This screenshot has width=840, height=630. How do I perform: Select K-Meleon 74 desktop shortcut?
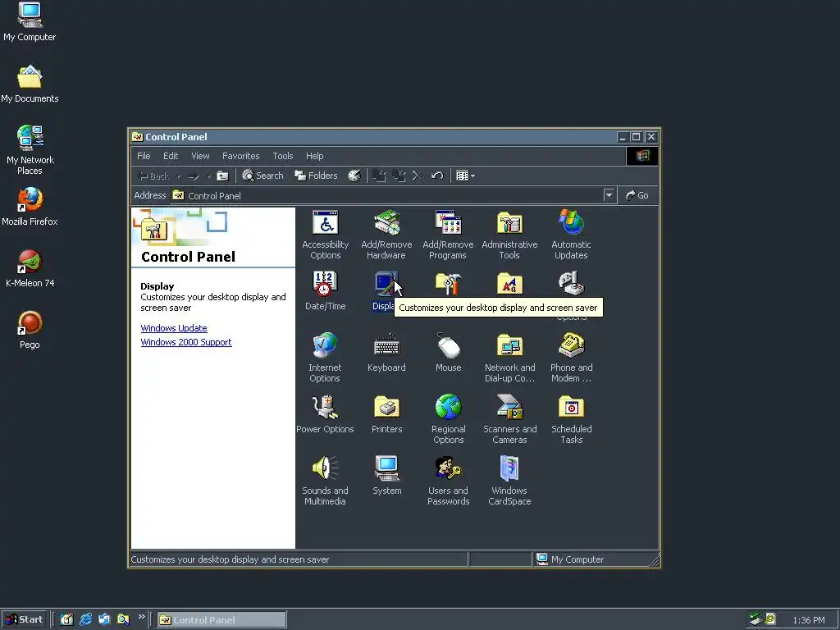pos(30,268)
